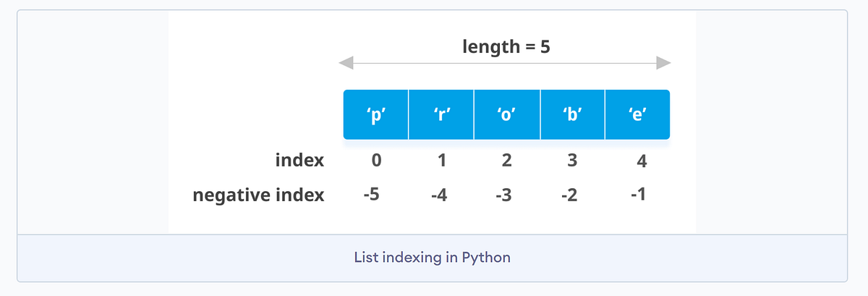
Task: Click negative index value -2
Action: (x=569, y=195)
